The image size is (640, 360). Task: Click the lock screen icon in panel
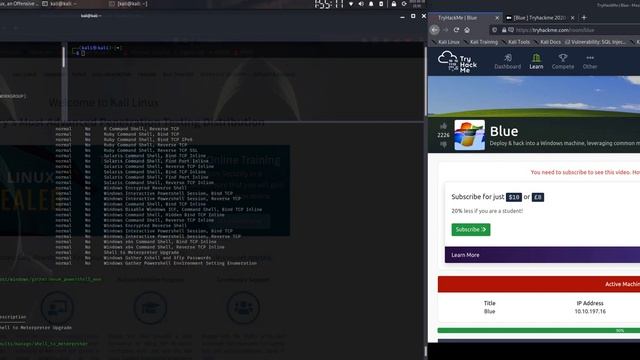[x=394, y=4]
